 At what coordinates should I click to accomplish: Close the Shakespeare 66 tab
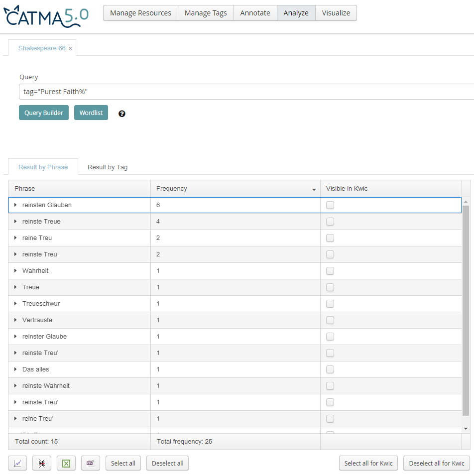click(x=70, y=48)
